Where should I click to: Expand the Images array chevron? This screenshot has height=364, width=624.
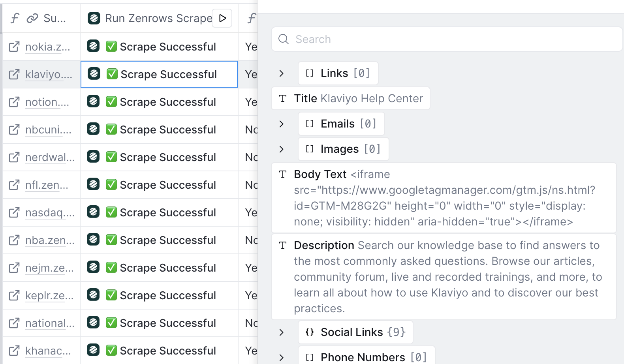tap(281, 149)
